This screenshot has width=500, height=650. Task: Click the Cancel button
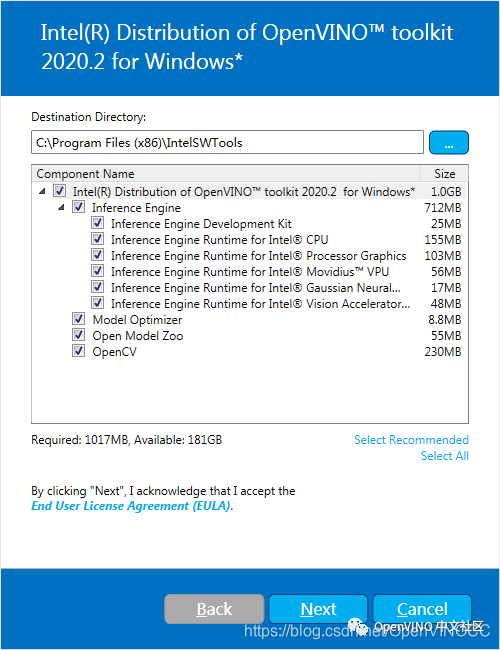coord(422,609)
